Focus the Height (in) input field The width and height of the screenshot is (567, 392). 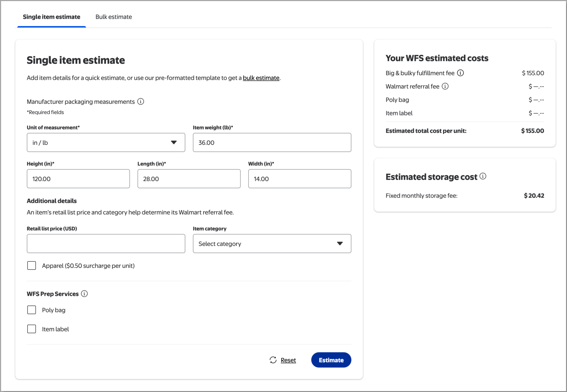pyautogui.click(x=78, y=179)
